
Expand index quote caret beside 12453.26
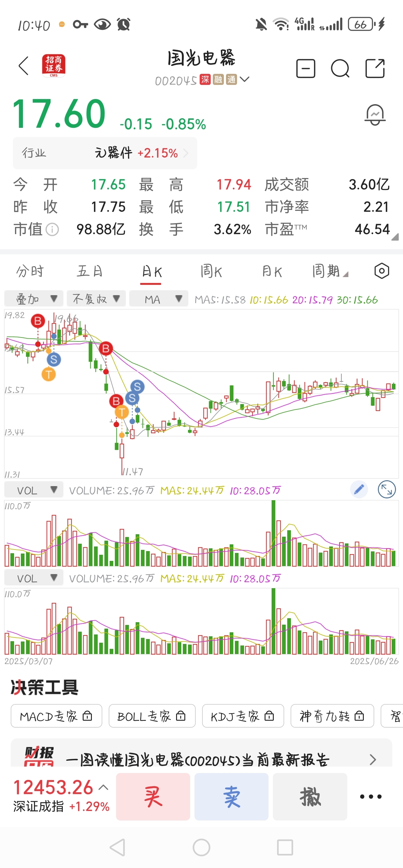(x=104, y=787)
